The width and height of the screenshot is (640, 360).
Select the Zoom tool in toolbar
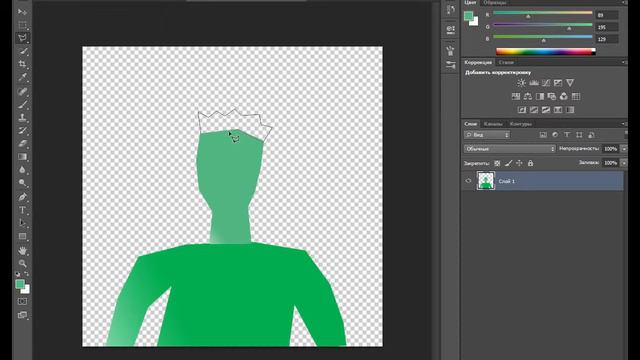(22, 264)
